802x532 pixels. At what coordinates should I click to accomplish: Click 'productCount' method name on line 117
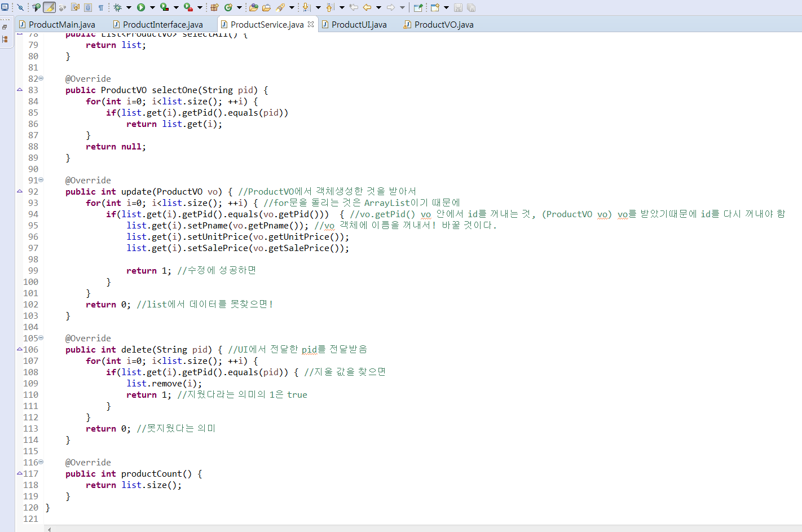coord(152,473)
